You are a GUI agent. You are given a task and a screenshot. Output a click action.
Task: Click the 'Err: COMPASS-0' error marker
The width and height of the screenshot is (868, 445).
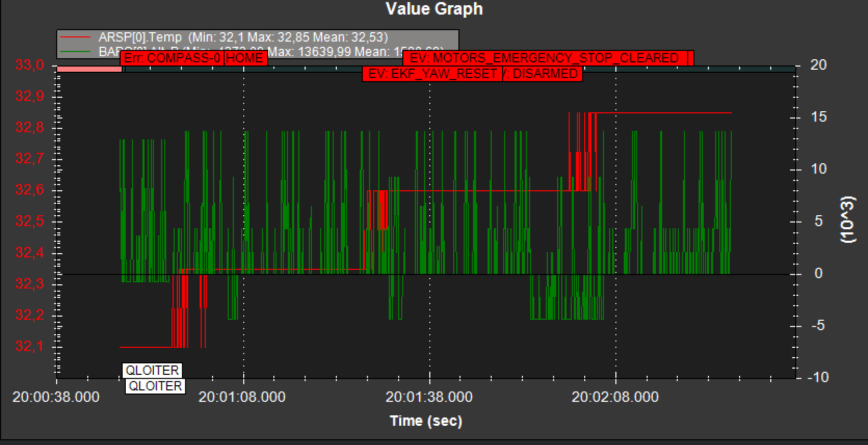click(173, 58)
